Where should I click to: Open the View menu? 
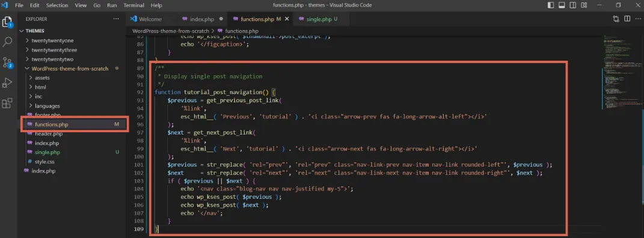[x=81, y=5]
